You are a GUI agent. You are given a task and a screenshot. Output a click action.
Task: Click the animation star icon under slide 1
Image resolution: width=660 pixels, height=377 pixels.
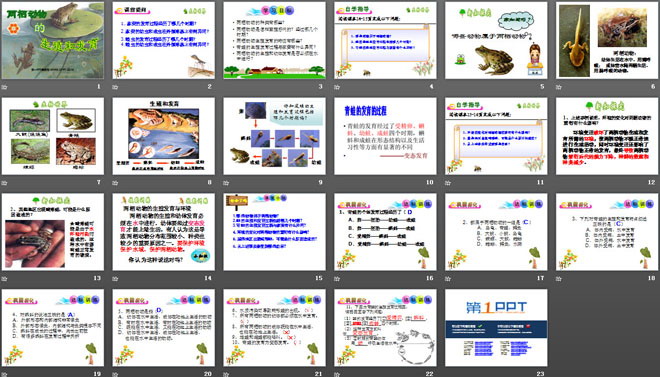pyautogui.click(x=5, y=87)
